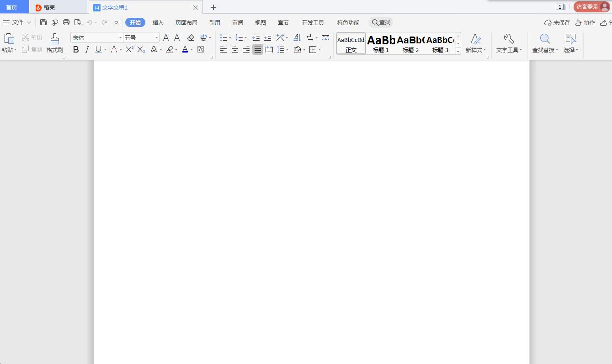This screenshot has width=612, height=364.
Task: Open the customize quick access toolbar arrow
Action: click(116, 22)
